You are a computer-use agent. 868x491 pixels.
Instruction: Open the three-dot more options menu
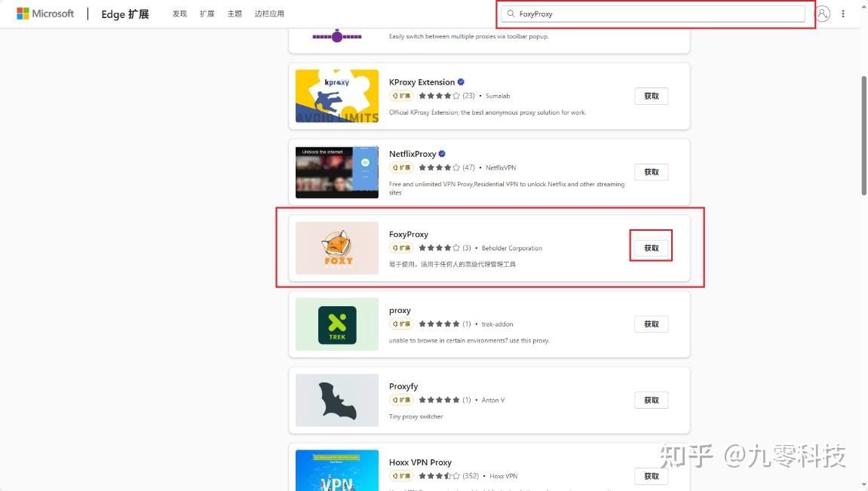pos(843,14)
